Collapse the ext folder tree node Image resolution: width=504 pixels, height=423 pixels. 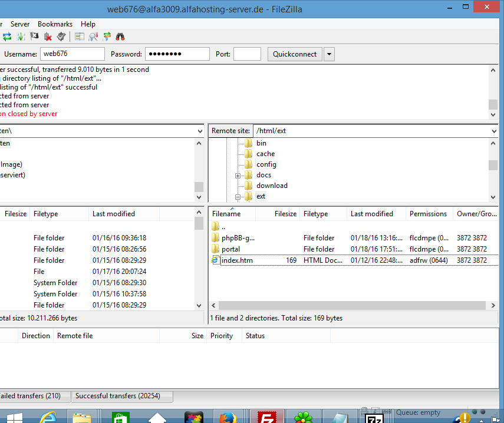click(238, 197)
